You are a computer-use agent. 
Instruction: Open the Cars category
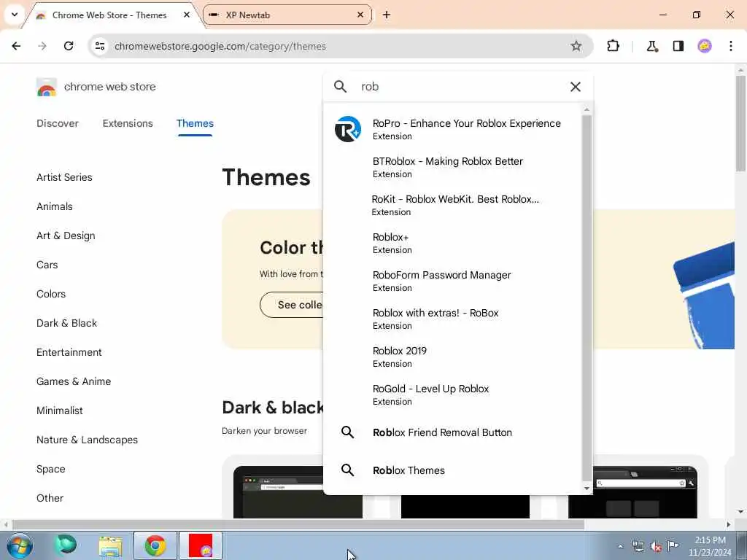click(x=47, y=265)
